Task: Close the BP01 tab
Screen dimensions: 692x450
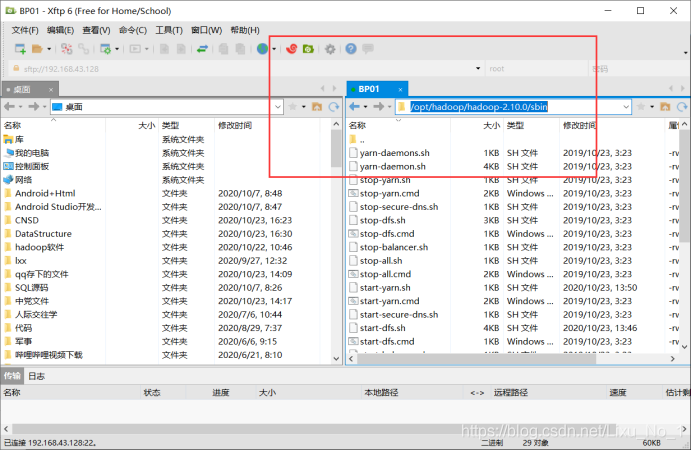Action: point(400,90)
